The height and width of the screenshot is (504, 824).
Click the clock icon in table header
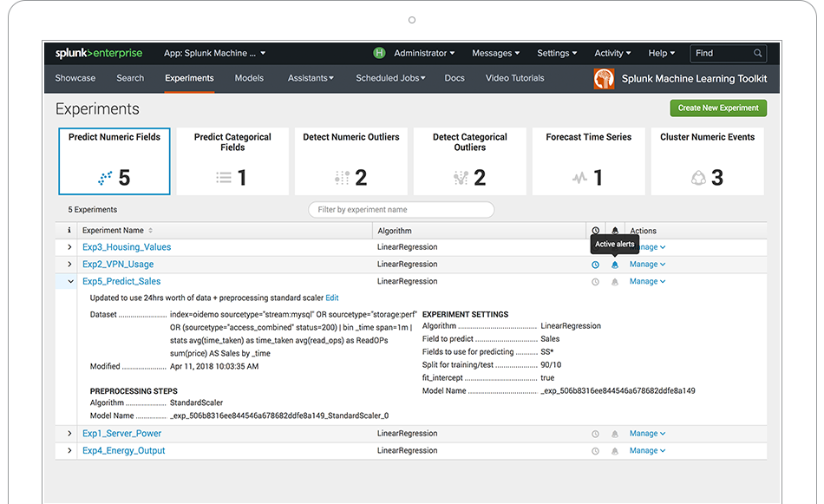coord(595,231)
